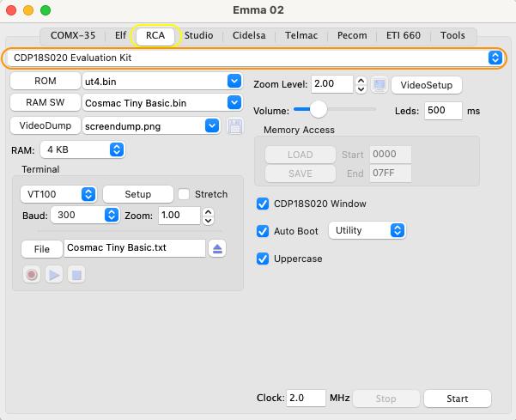516x420 pixels.
Task: Toggle the Stretch checkbox
Action: click(x=184, y=194)
